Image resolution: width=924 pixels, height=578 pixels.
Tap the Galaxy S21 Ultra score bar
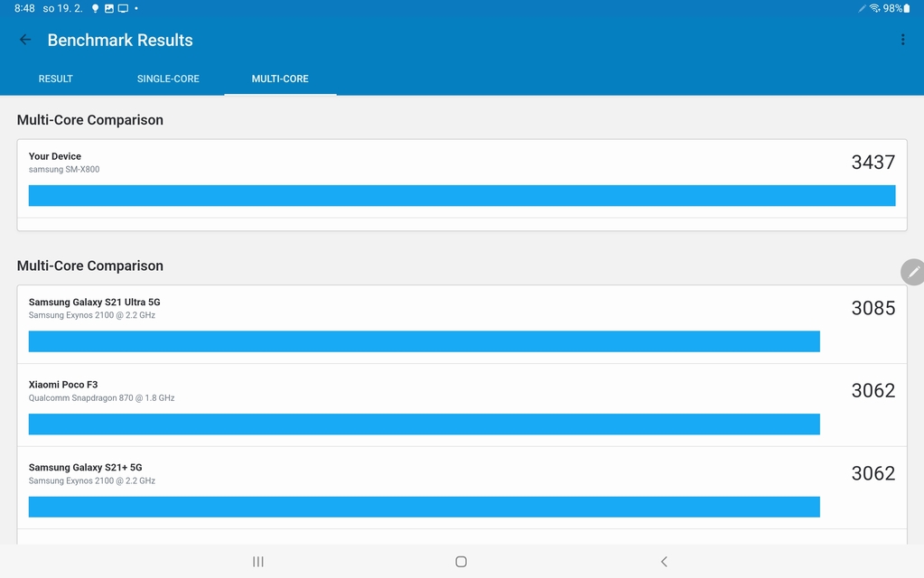(x=424, y=341)
